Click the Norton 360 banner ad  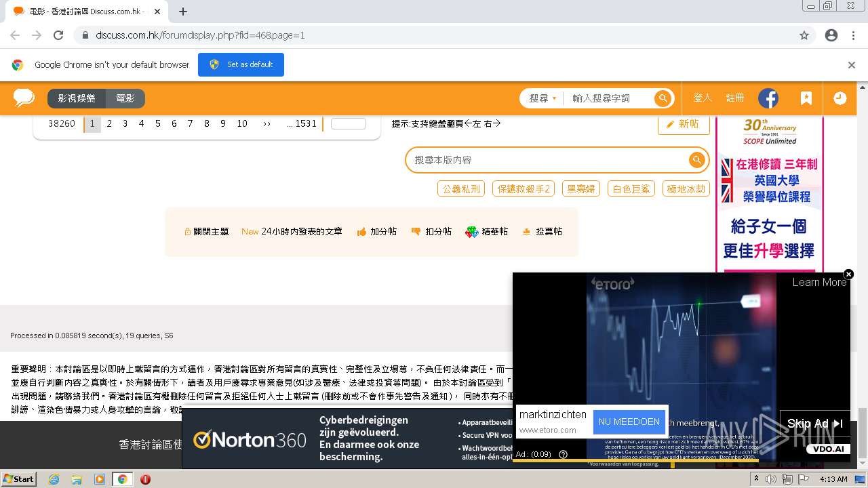[x=347, y=439]
